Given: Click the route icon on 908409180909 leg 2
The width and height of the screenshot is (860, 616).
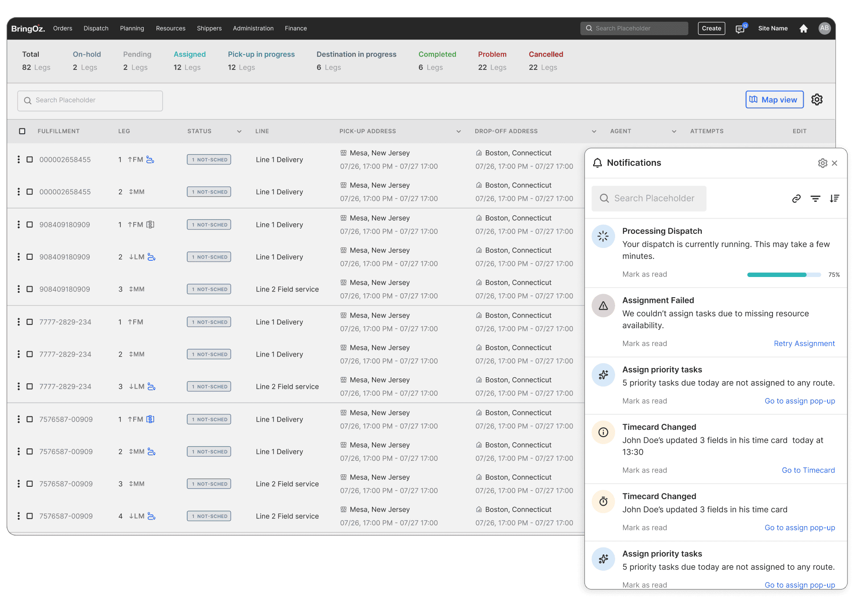Looking at the screenshot, I should point(152,257).
